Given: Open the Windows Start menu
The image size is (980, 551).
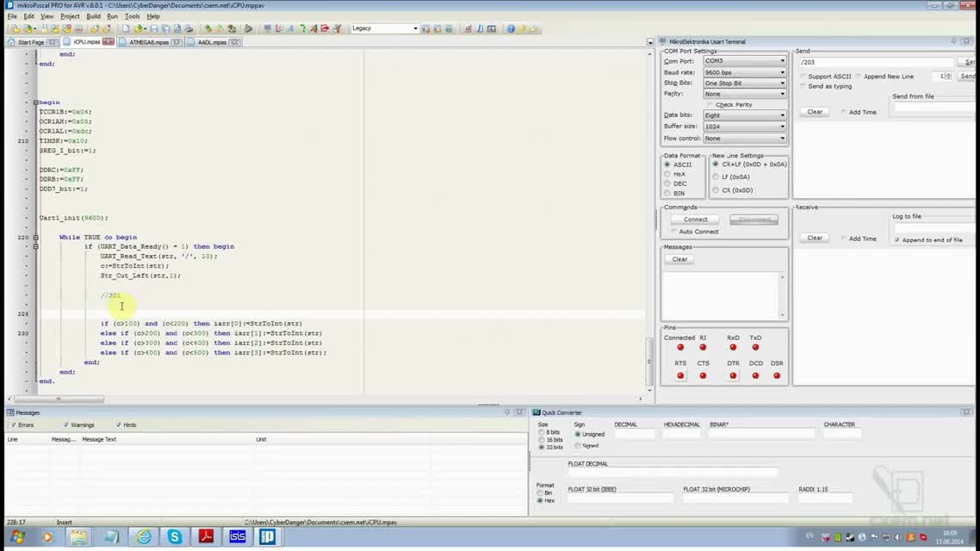Looking at the screenshot, I should click(17, 536).
